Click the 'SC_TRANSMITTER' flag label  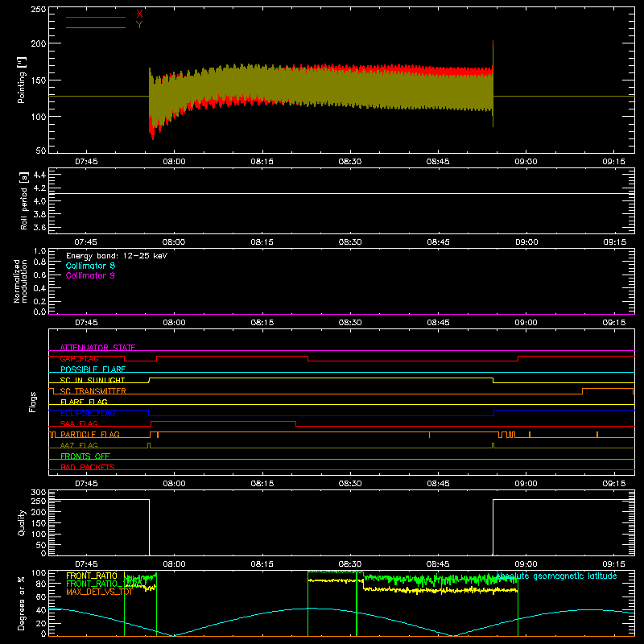coord(93,391)
